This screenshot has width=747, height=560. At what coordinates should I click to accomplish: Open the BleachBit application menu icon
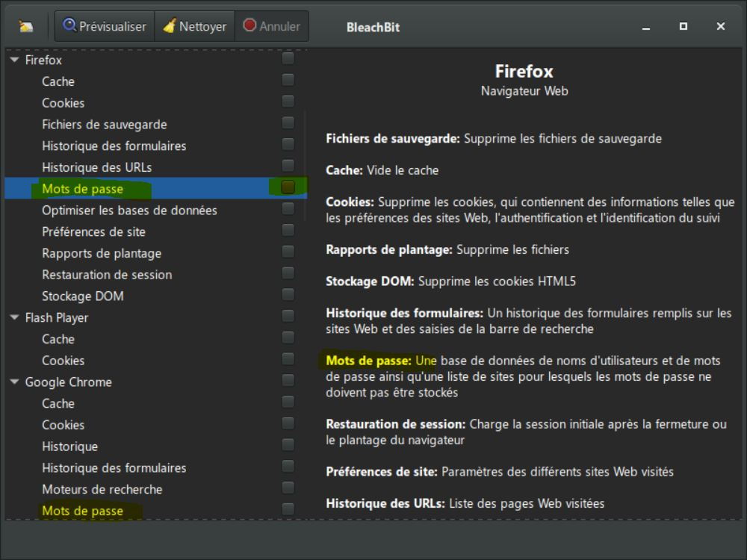25,26
